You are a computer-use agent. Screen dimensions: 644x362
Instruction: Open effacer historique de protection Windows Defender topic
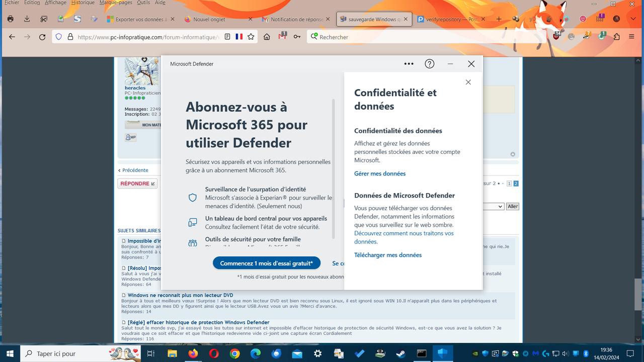point(198,322)
